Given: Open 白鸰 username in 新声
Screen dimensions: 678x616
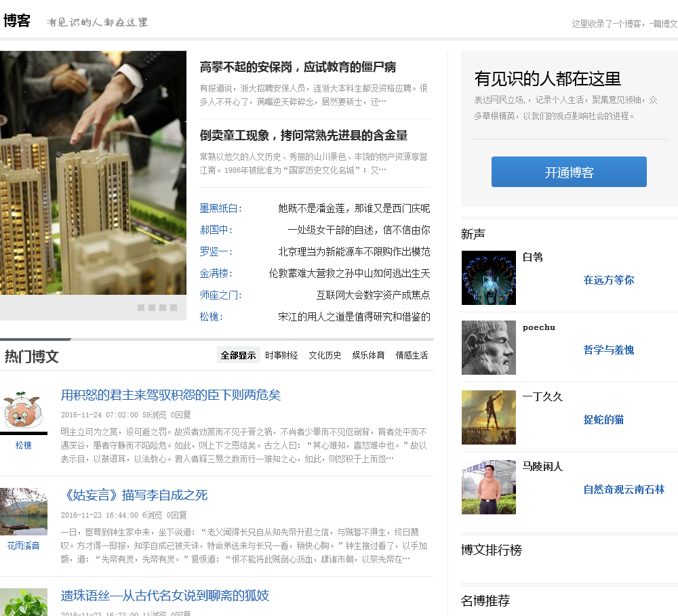Looking at the screenshot, I should [x=532, y=257].
